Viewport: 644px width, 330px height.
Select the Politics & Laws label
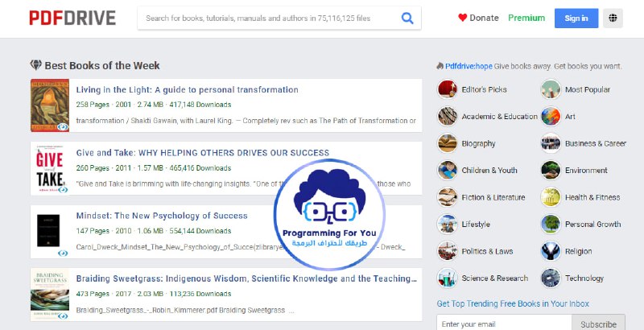click(x=488, y=251)
